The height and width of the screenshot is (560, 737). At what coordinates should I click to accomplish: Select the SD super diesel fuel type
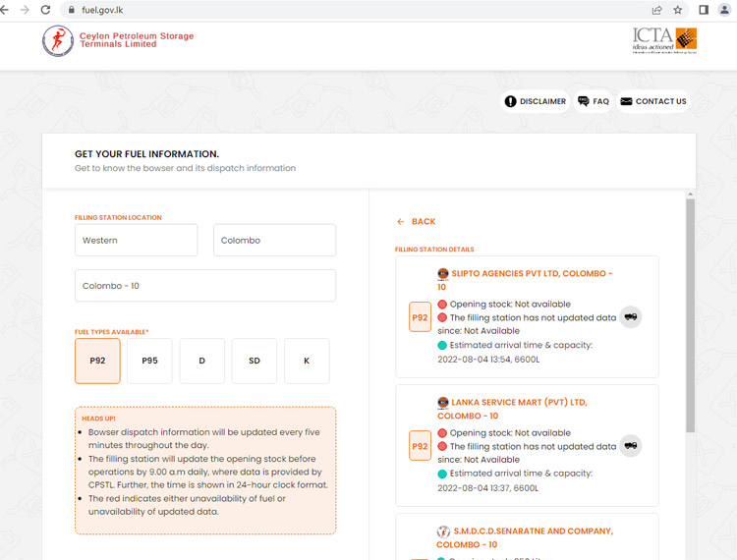pyautogui.click(x=255, y=361)
